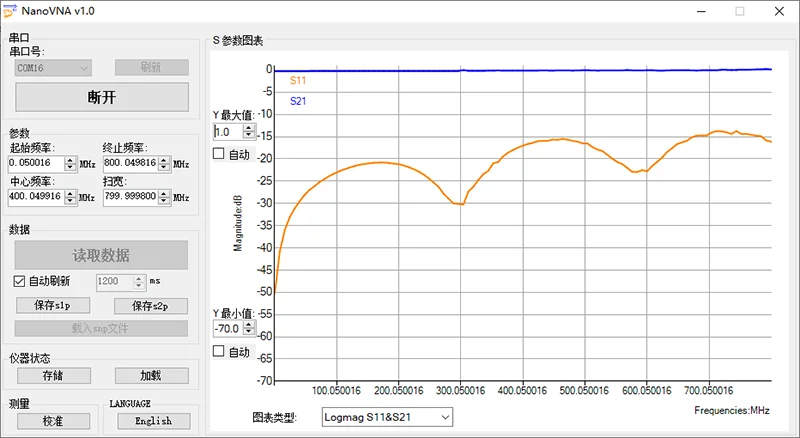
Task: Click the 断开 disconnect button
Action: tap(102, 97)
